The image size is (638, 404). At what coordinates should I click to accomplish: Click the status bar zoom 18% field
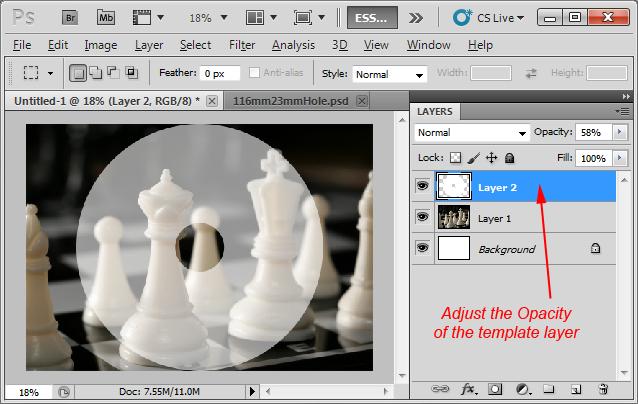click(x=29, y=392)
